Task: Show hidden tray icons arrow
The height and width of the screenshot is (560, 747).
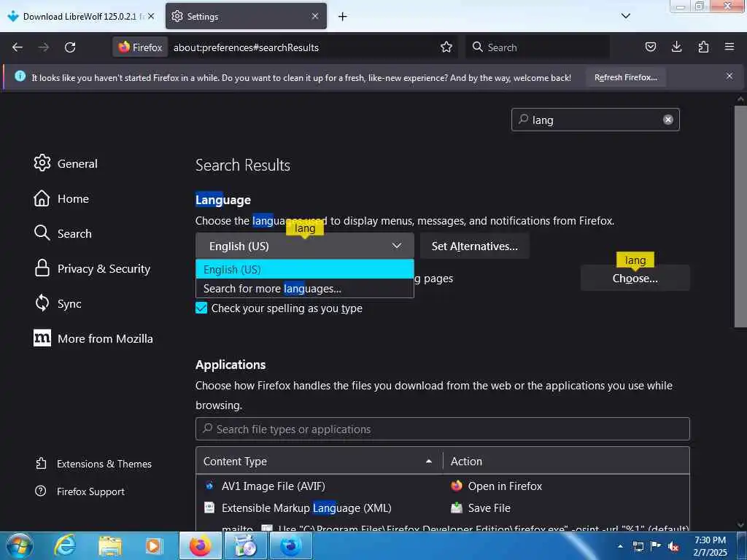Action: coord(620,546)
